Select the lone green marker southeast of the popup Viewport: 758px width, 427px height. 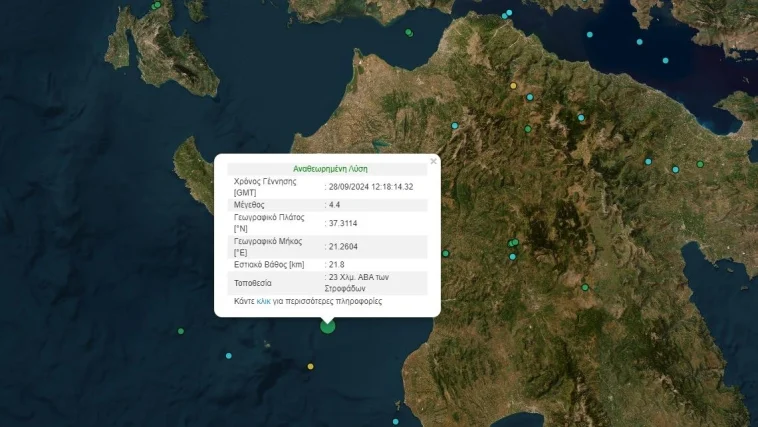(585, 288)
